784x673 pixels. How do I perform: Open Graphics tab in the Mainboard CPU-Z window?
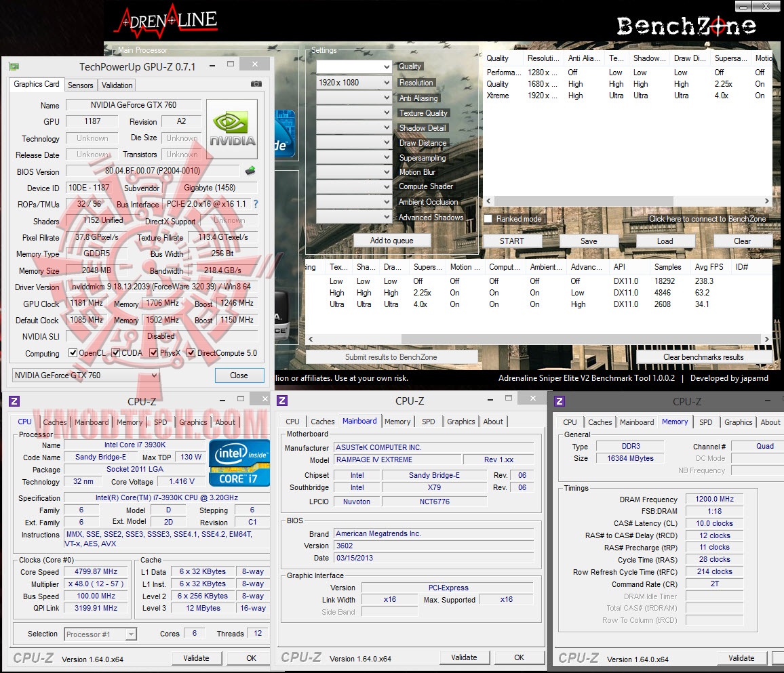click(x=461, y=422)
